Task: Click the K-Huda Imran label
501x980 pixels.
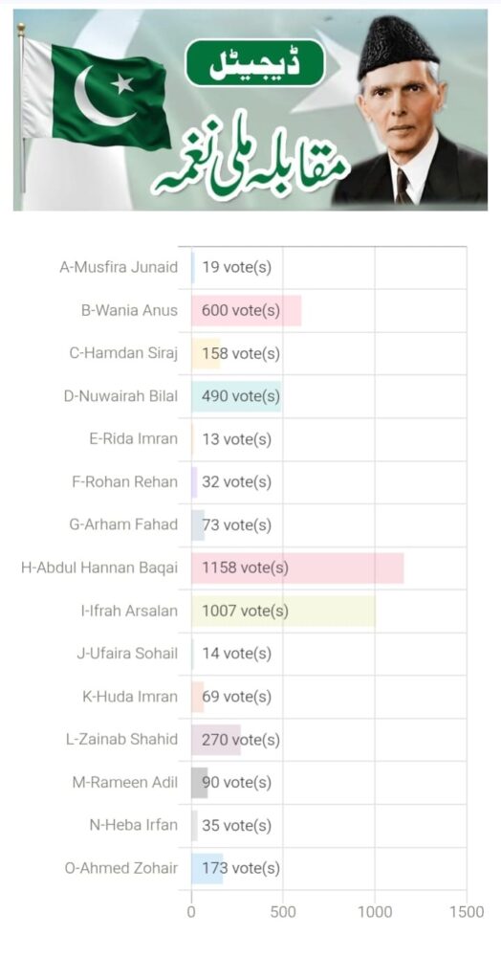Action: (x=131, y=697)
